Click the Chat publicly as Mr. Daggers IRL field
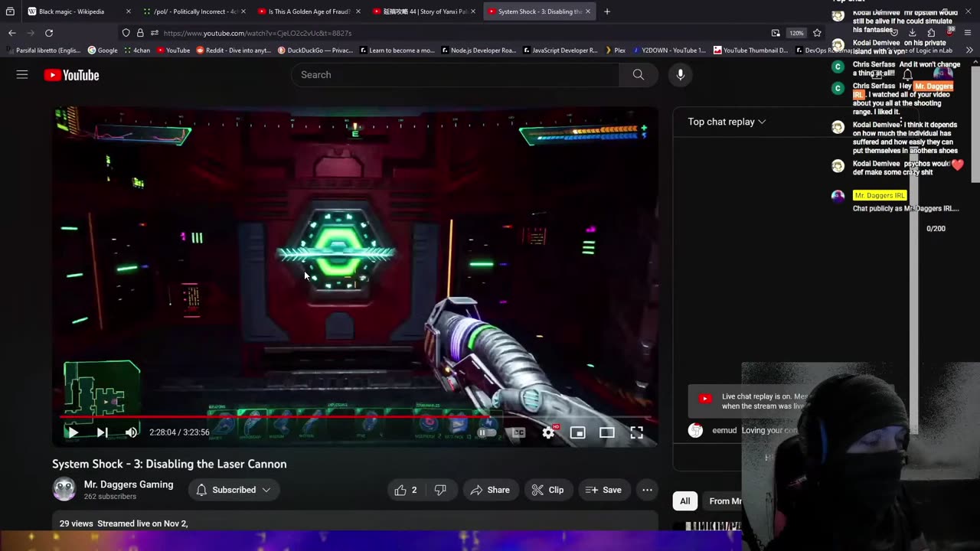Image resolution: width=980 pixels, height=551 pixels. [906, 208]
